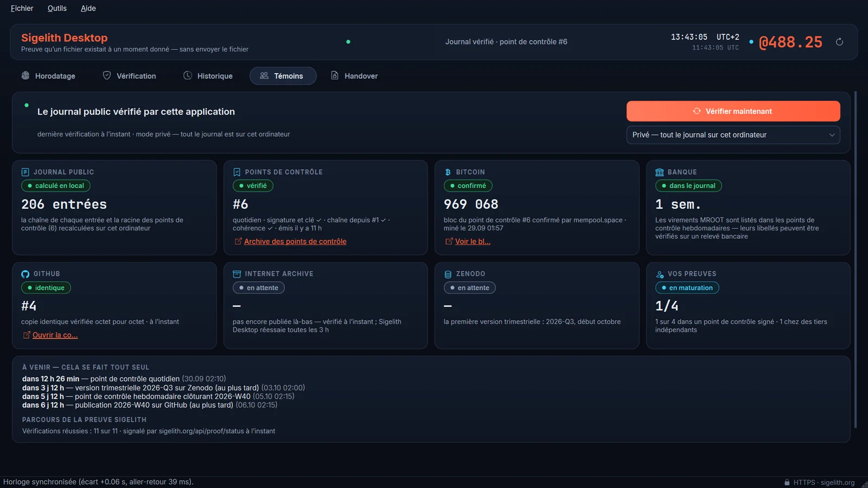Screen dimensions: 868x488
Task: Open the Outils menu
Action: click(x=57, y=8)
